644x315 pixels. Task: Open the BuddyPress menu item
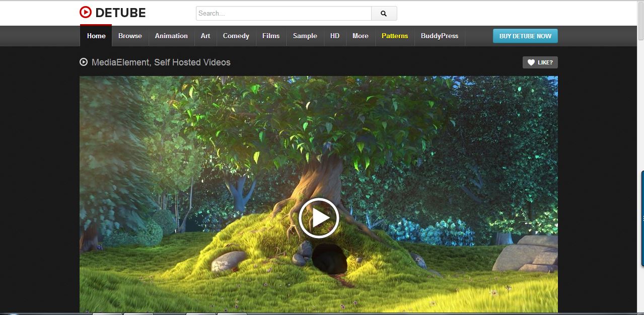tap(440, 36)
